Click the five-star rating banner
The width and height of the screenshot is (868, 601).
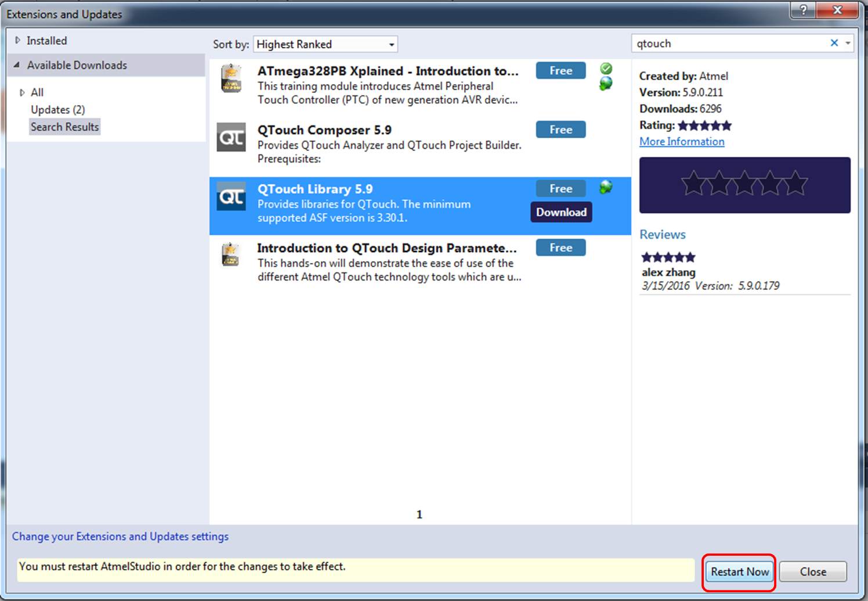(x=744, y=185)
